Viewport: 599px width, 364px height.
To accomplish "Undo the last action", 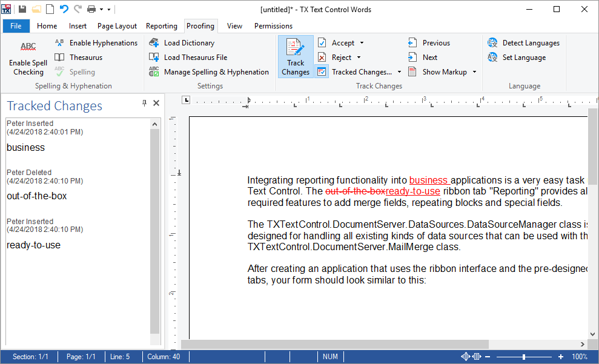I will (64, 9).
